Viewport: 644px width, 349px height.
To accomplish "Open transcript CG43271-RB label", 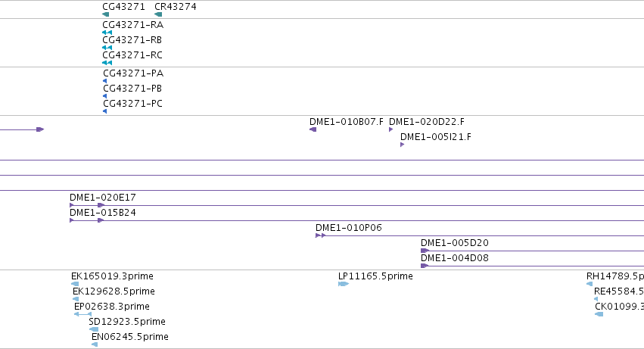I will point(132,40).
